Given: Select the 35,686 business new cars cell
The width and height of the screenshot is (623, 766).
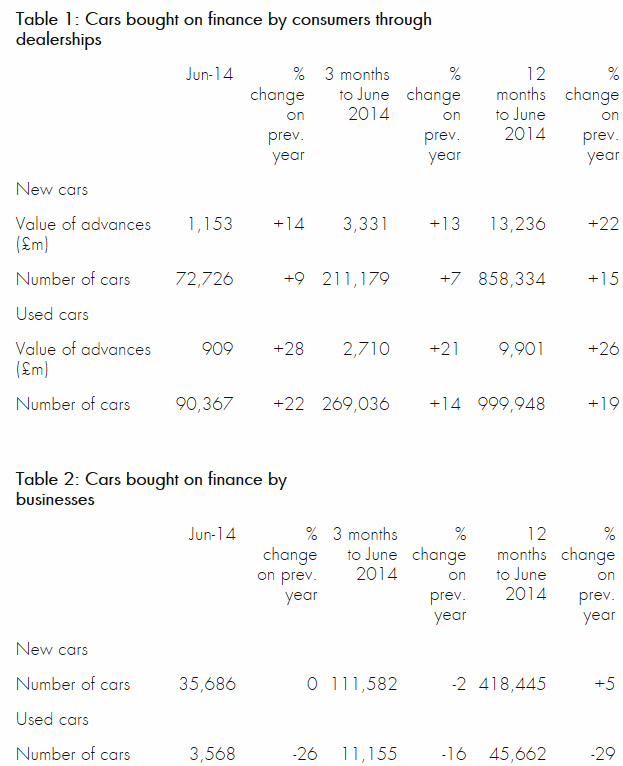Looking at the screenshot, I should tap(205, 684).
